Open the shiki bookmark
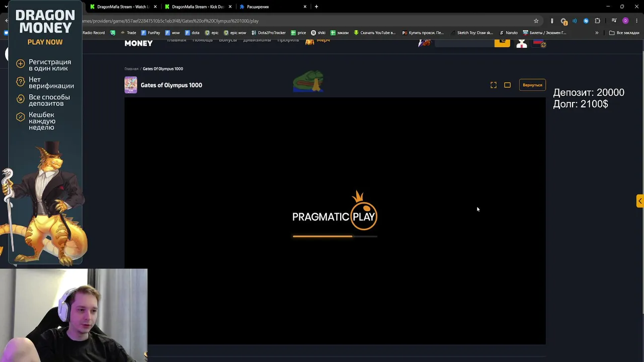The height and width of the screenshot is (362, 644). [x=318, y=33]
